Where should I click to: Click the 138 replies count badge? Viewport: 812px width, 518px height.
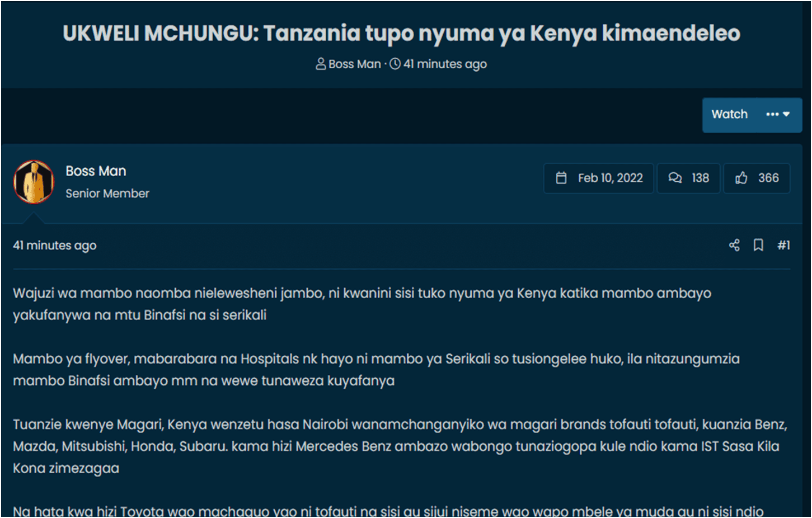(x=688, y=178)
